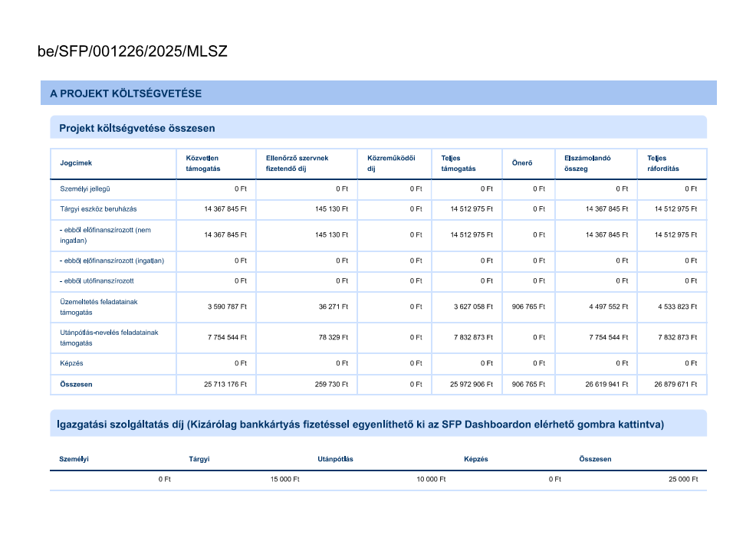This screenshot has height=541, width=756.
Task: Select the Képzés header in fee table
Action: click(x=476, y=459)
